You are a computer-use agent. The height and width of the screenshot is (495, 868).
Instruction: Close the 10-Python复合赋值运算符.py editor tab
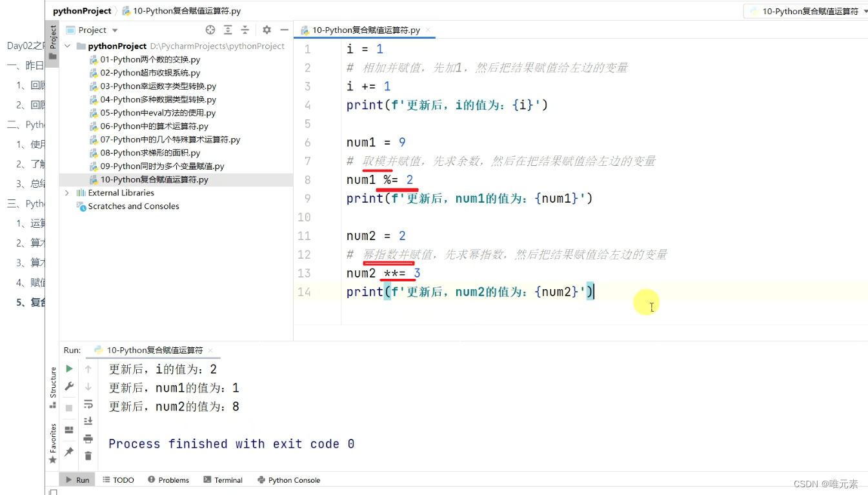coord(428,30)
